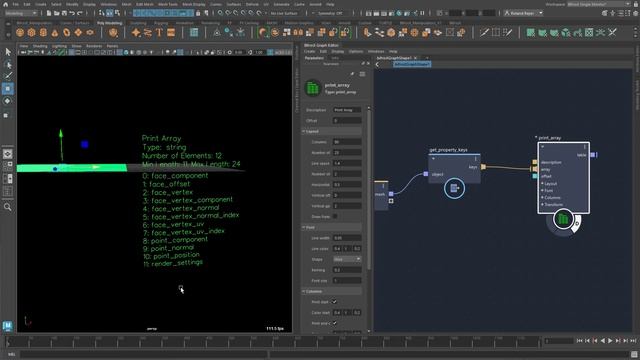Open the Workspace dropdown

[x=598, y=4]
